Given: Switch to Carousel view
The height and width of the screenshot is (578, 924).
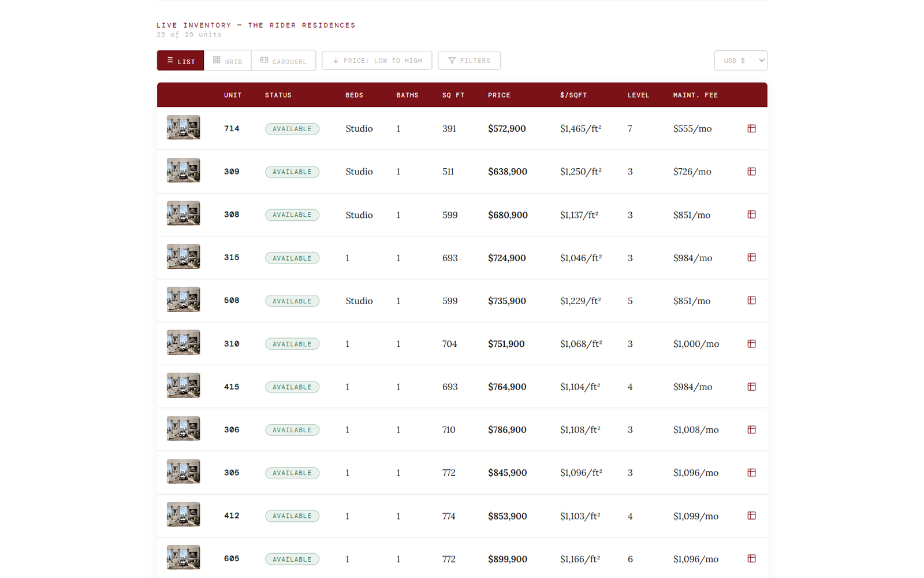Looking at the screenshot, I should 284,61.
